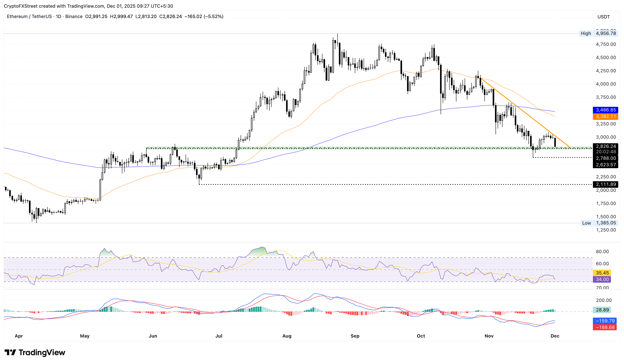Click the 2,788.00 support price label

606,158
